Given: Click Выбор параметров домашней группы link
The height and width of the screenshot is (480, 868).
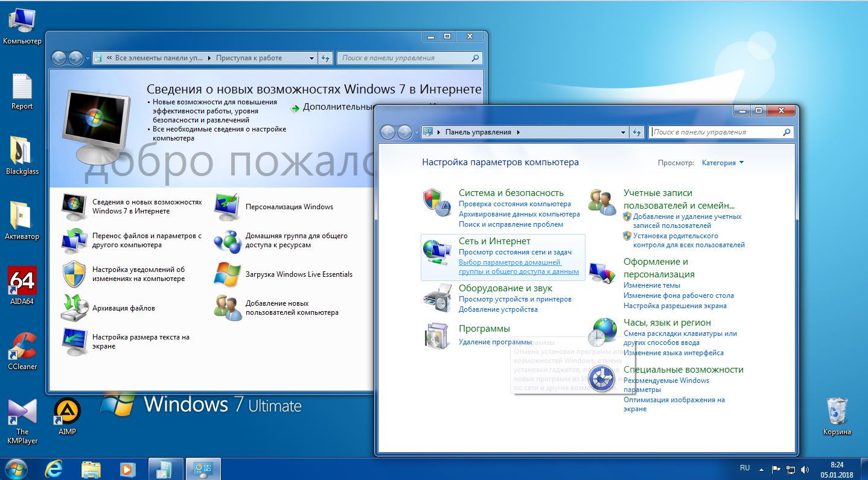Looking at the screenshot, I should coord(519,267).
